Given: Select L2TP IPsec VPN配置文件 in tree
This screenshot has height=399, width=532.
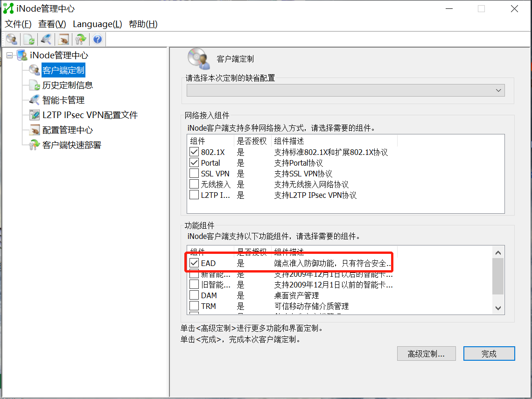Looking at the screenshot, I should 90,115.
